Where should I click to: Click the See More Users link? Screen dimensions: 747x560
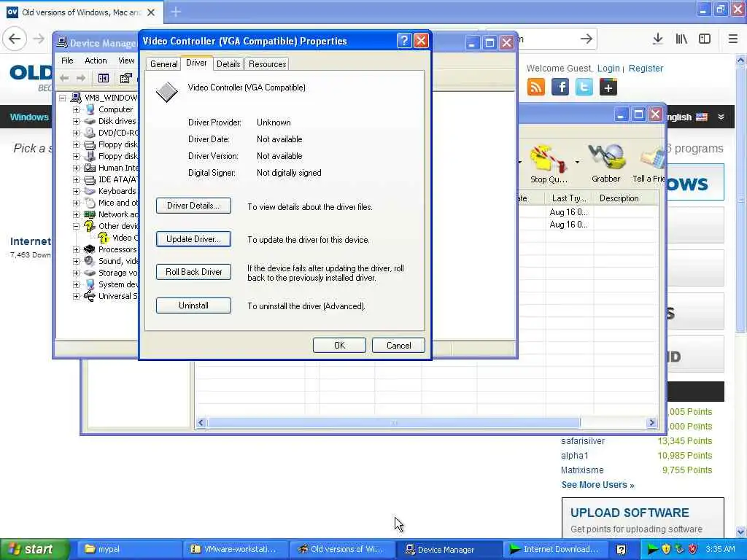point(597,485)
